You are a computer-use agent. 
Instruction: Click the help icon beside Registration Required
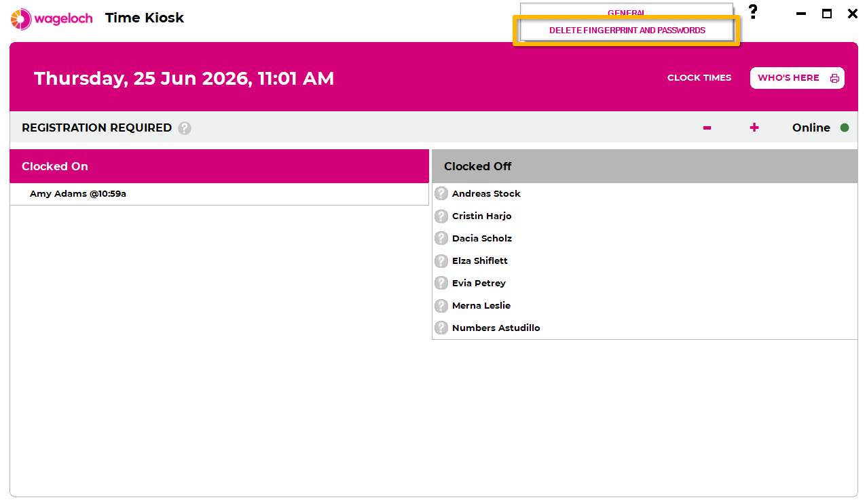point(185,128)
